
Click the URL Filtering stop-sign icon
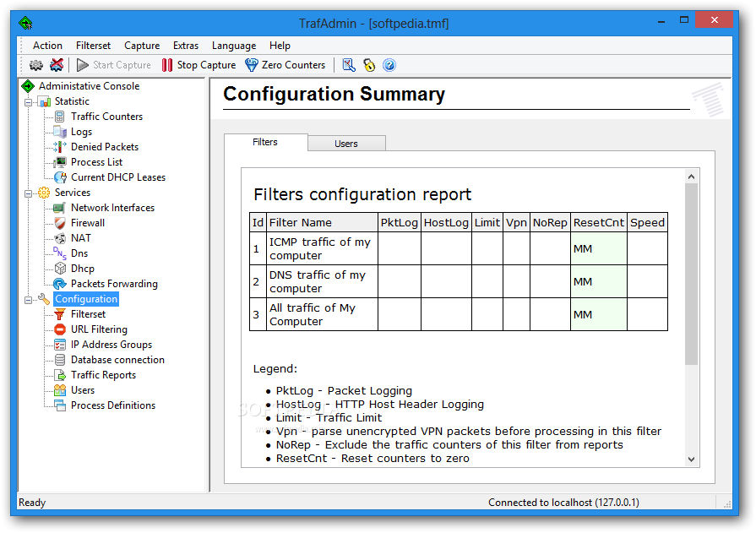pyautogui.click(x=60, y=329)
